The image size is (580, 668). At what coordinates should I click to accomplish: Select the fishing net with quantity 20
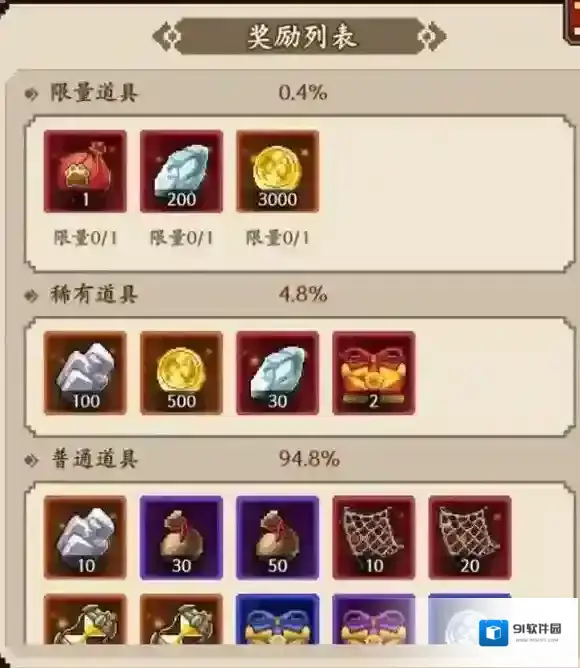[x=470, y=537]
